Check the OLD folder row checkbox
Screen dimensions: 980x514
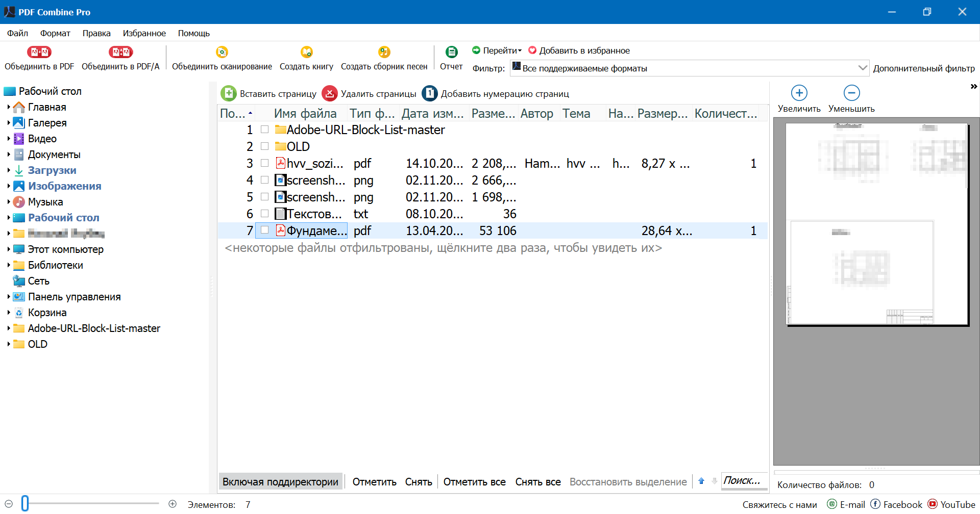tap(264, 146)
